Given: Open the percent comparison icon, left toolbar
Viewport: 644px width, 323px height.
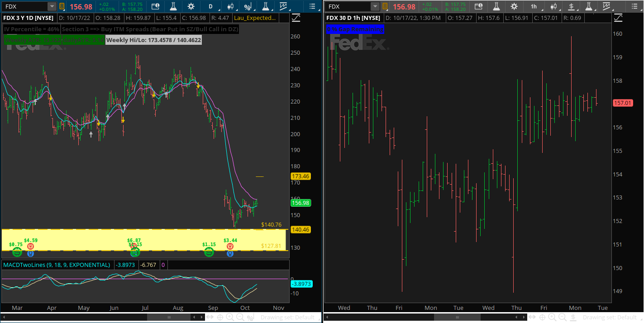Looking at the screenshot, I should click(x=248, y=6).
